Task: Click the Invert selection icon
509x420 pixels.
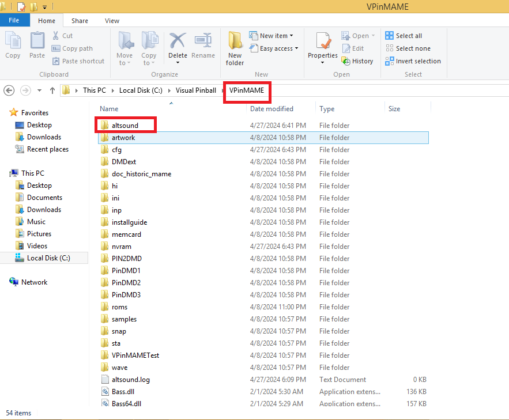Action: 389,61
